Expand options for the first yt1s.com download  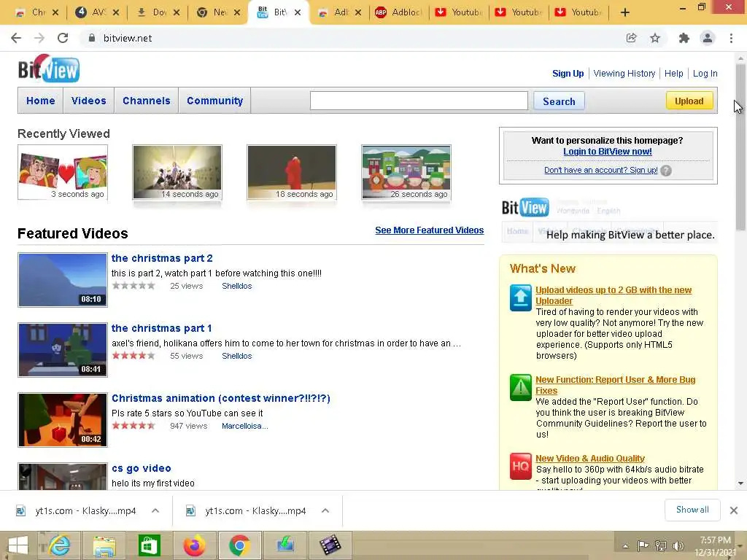point(155,510)
